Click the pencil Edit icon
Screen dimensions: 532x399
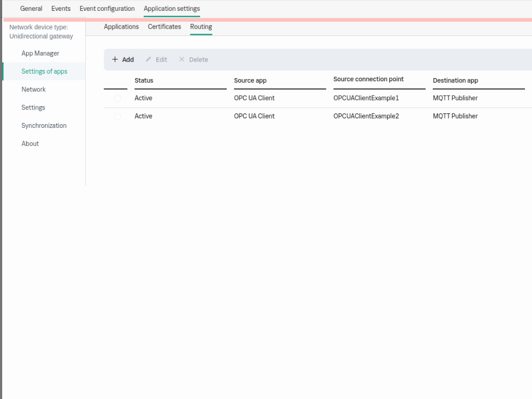pyautogui.click(x=149, y=60)
